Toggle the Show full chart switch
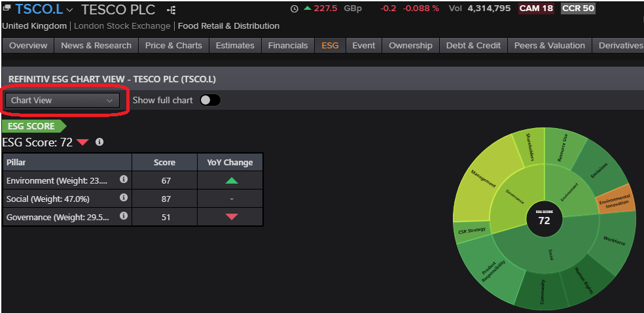This screenshot has width=644, height=313. [x=210, y=100]
